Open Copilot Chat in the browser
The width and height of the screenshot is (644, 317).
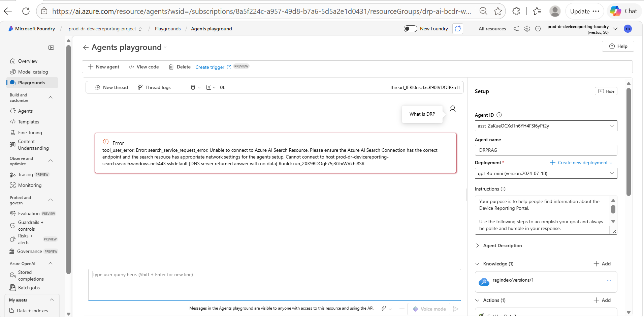click(624, 11)
